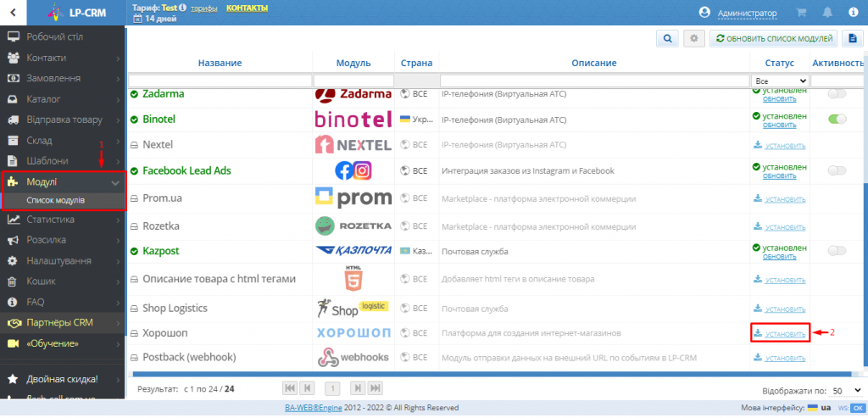Click the Хорошоп module logo
Viewport: 868px width, 418px height.
[x=353, y=333]
